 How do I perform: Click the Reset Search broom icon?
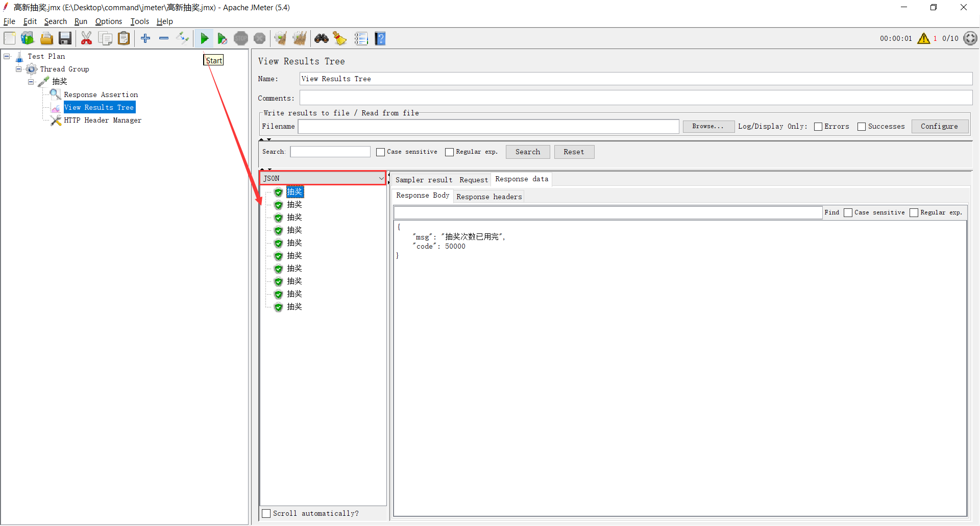tap(340, 38)
